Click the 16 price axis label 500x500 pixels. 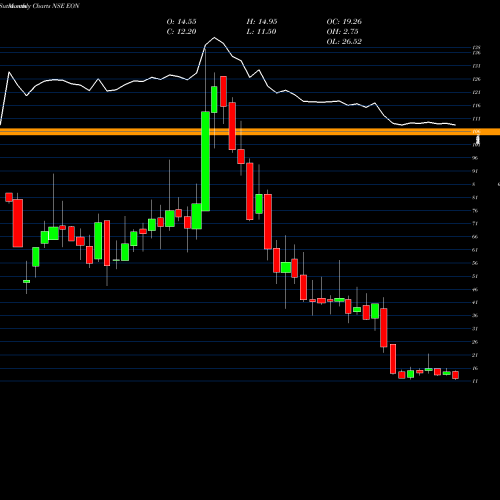point(475,368)
